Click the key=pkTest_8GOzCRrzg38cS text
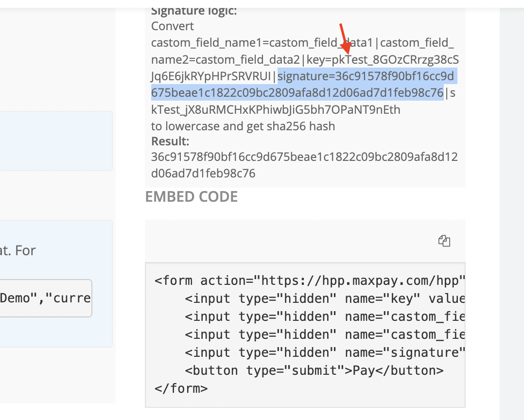Viewport: 524px width, 420px height. pyautogui.click(x=383, y=59)
